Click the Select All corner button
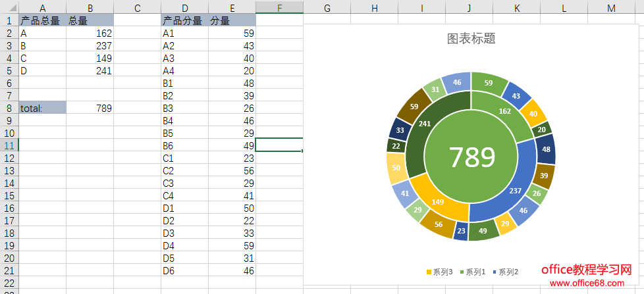This screenshot has height=294, width=644. [9, 8]
